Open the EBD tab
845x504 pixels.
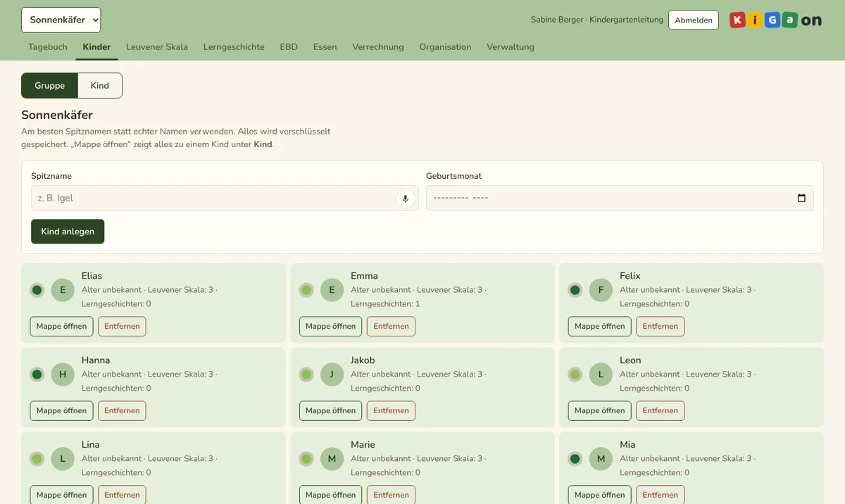(x=289, y=47)
